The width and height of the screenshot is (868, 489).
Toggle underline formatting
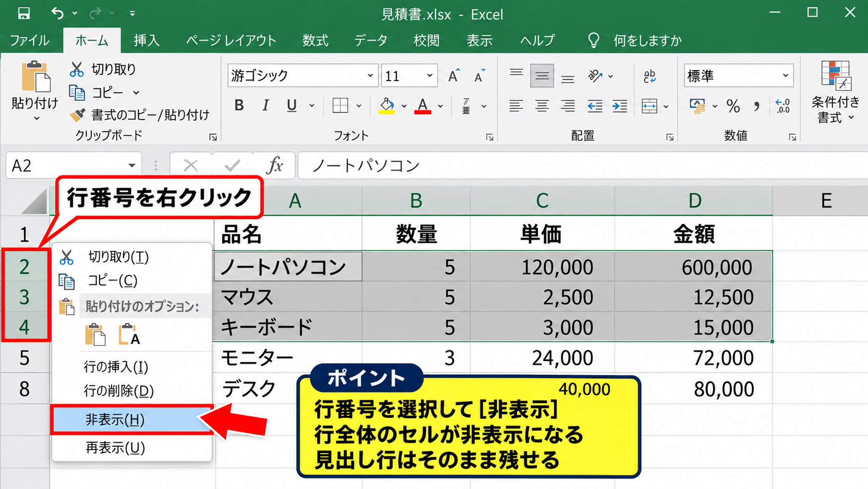point(292,105)
